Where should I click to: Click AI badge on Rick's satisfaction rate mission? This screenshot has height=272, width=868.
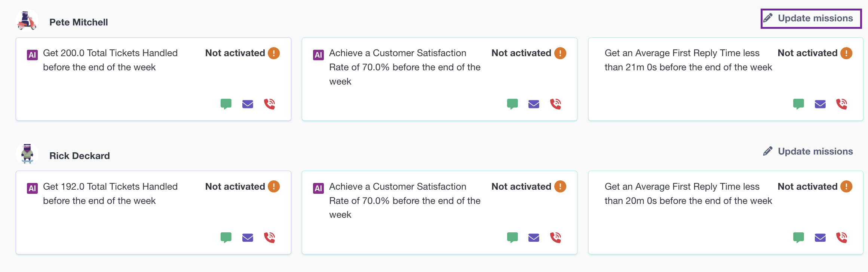(318, 189)
